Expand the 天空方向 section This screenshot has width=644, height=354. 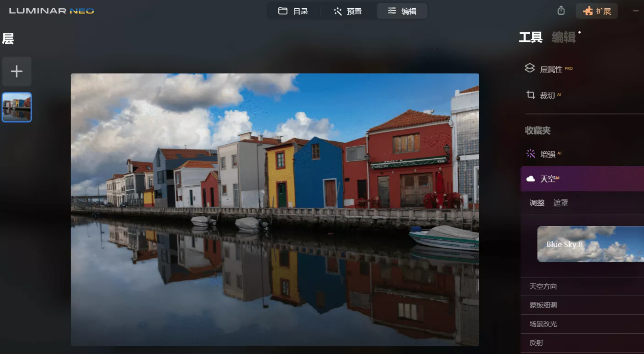[543, 286]
